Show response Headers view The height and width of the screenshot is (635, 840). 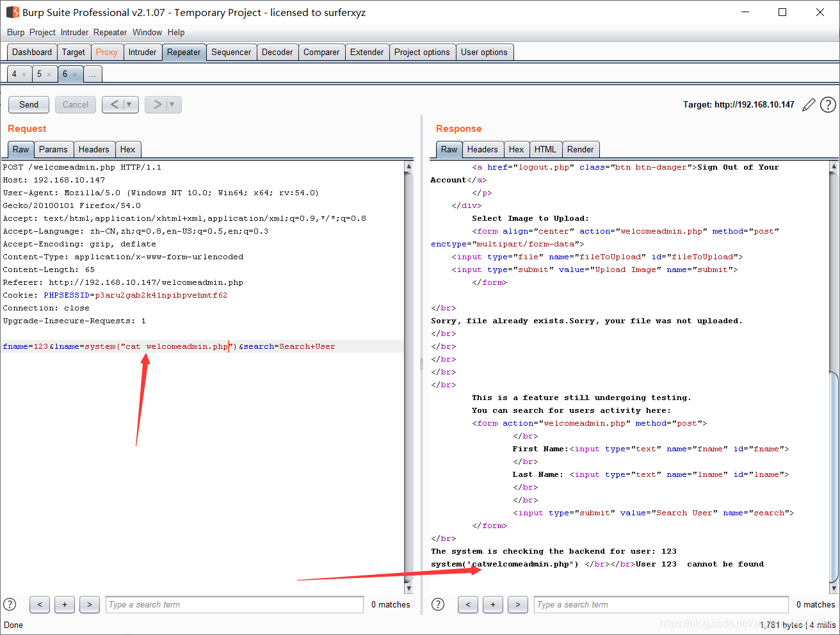coord(483,149)
